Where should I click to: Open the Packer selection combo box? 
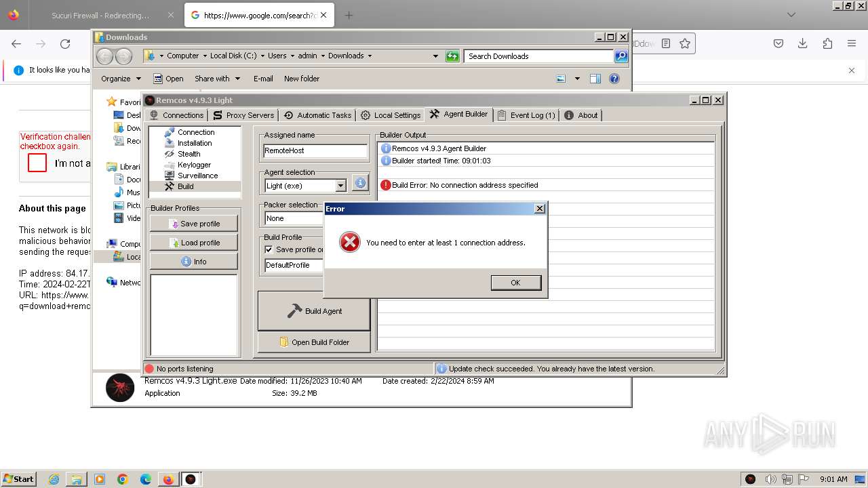(294, 218)
